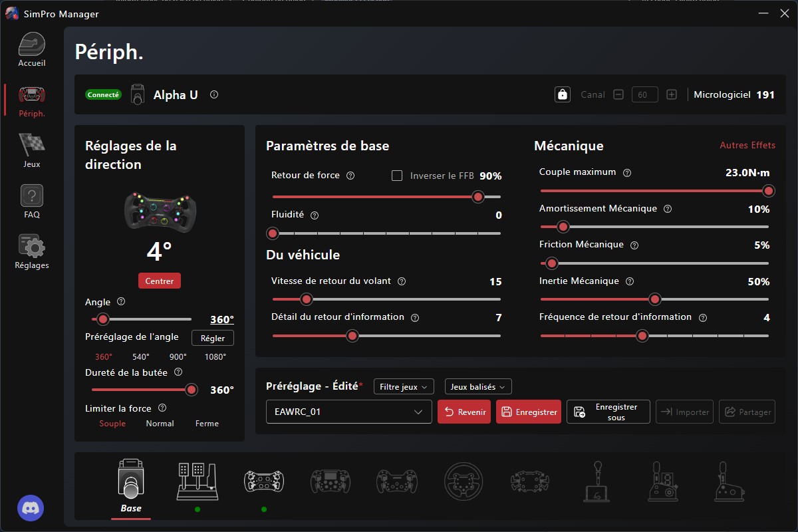Show help for Friction Mécanique
The width and height of the screenshot is (798, 532).
(634, 245)
